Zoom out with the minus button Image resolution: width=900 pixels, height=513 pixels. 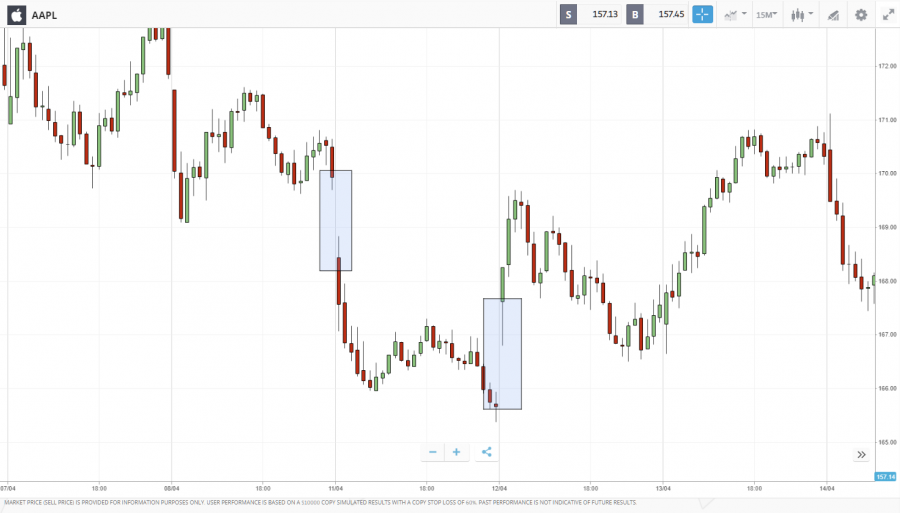(x=433, y=452)
